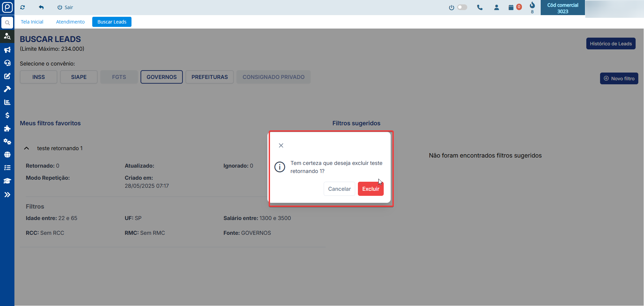
Task: Click the flame icon showing 8
Action: pos(532,5)
